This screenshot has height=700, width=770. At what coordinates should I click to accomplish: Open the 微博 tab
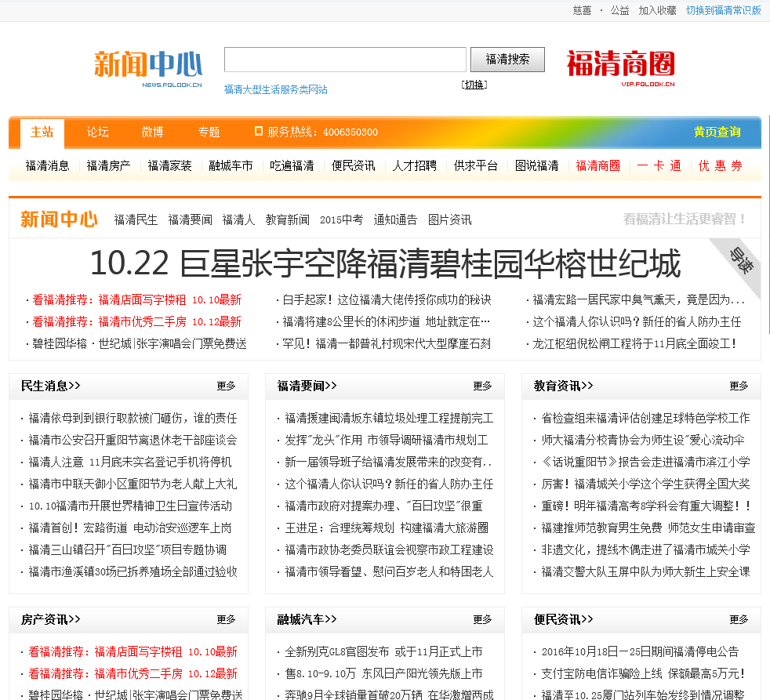[x=153, y=132]
